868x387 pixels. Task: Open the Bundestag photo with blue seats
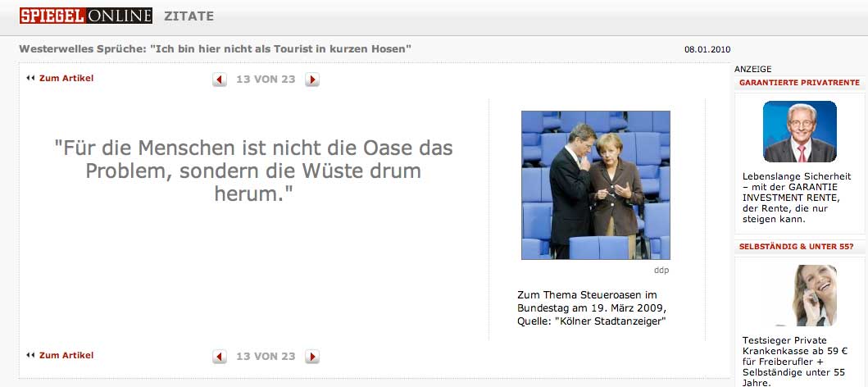(596, 185)
